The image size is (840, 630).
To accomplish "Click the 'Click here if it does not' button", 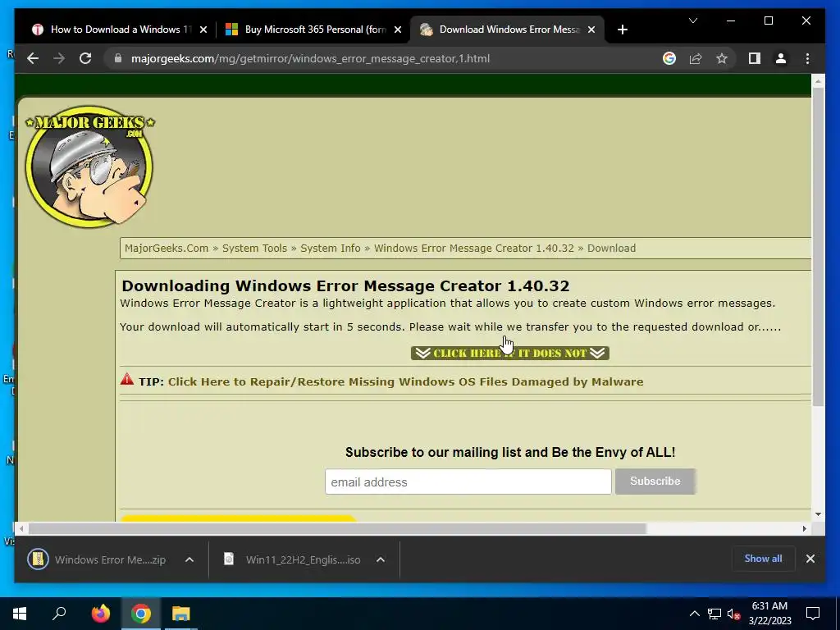I will (x=510, y=353).
